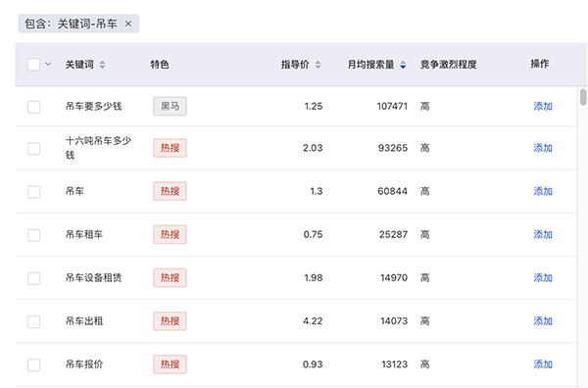Click the 指导价 column header label
The height and width of the screenshot is (388, 588).
(x=295, y=65)
